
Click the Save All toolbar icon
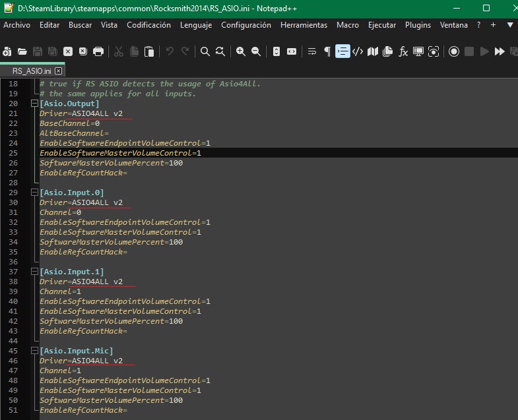[53, 51]
